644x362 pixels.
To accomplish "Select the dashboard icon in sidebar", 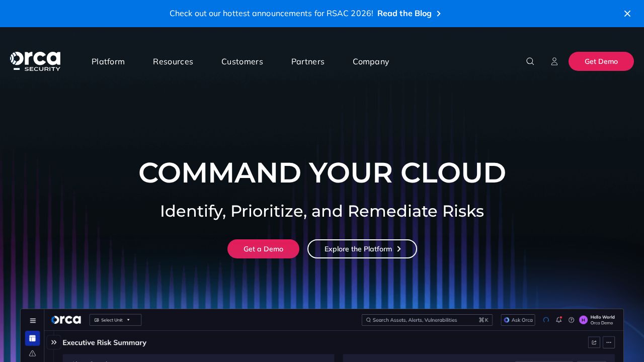I will click(33, 338).
